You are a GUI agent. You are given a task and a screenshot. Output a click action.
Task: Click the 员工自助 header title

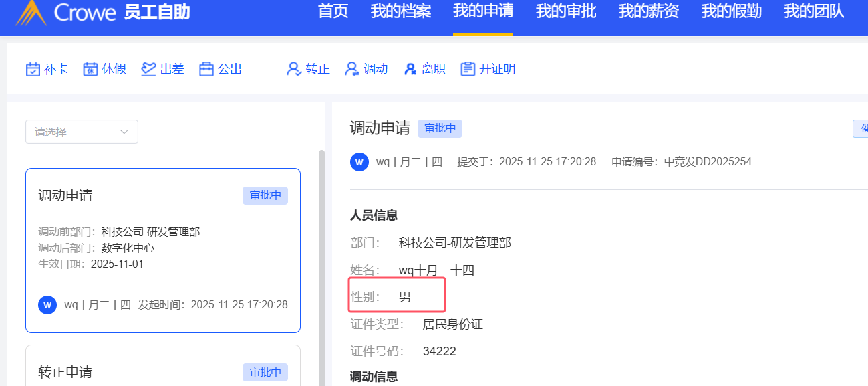(x=157, y=11)
